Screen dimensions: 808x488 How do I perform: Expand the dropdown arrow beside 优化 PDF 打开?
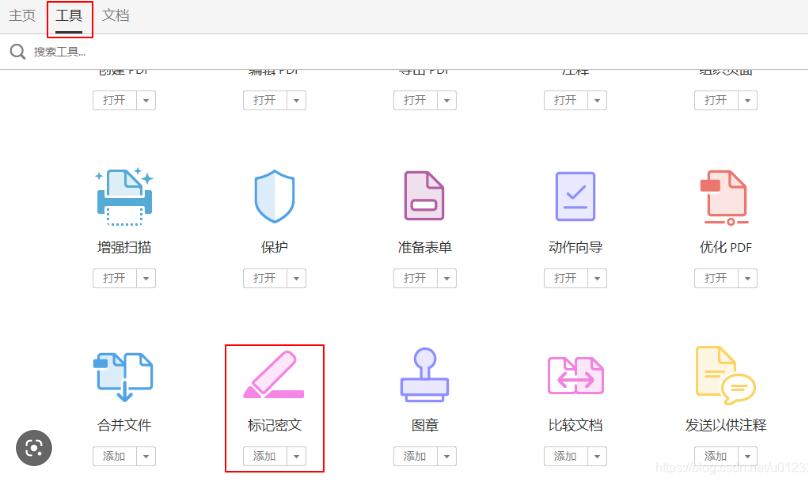[x=748, y=278]
